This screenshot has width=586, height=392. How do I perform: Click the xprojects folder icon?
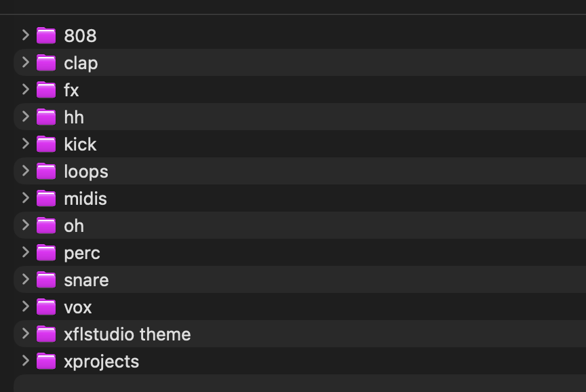46,361
